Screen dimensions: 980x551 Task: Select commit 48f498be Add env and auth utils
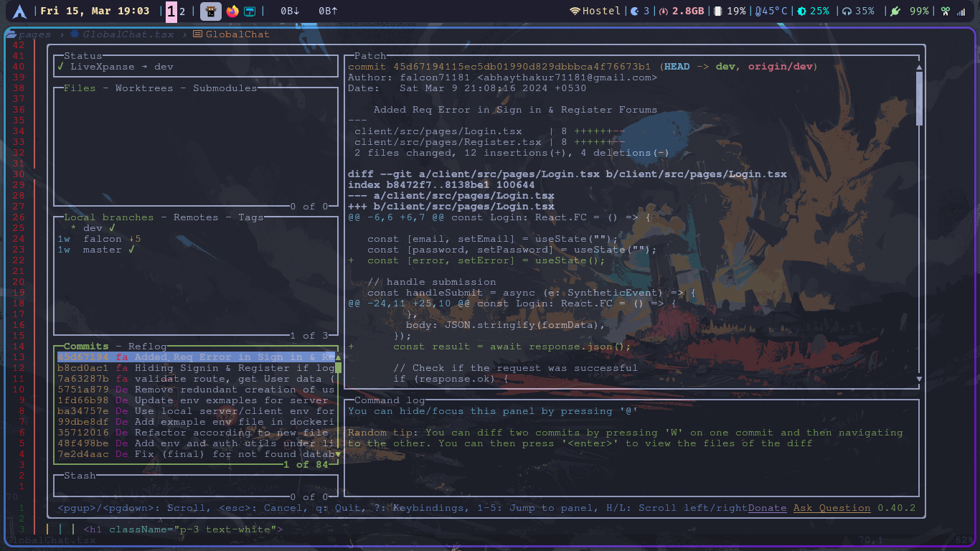196,443
